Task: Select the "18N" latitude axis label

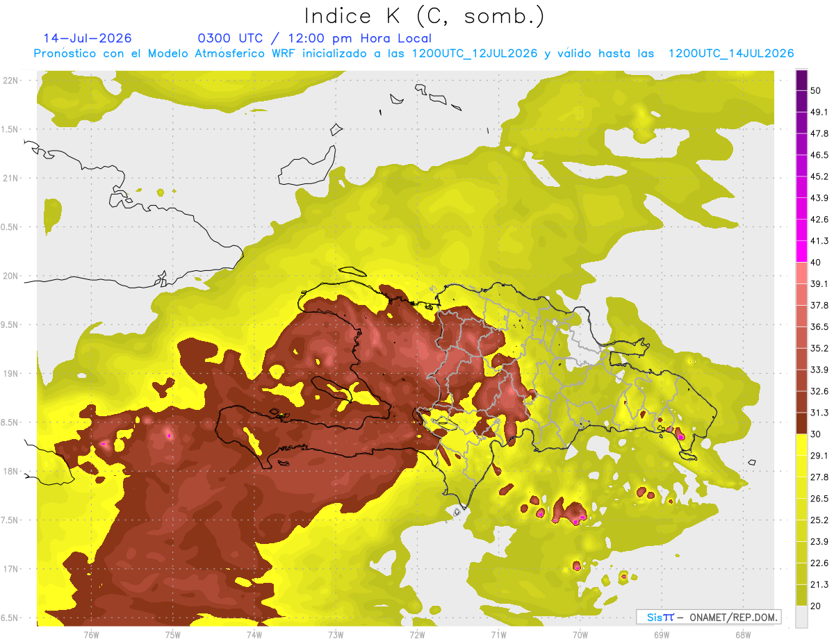Action: [x=11, y=472]
